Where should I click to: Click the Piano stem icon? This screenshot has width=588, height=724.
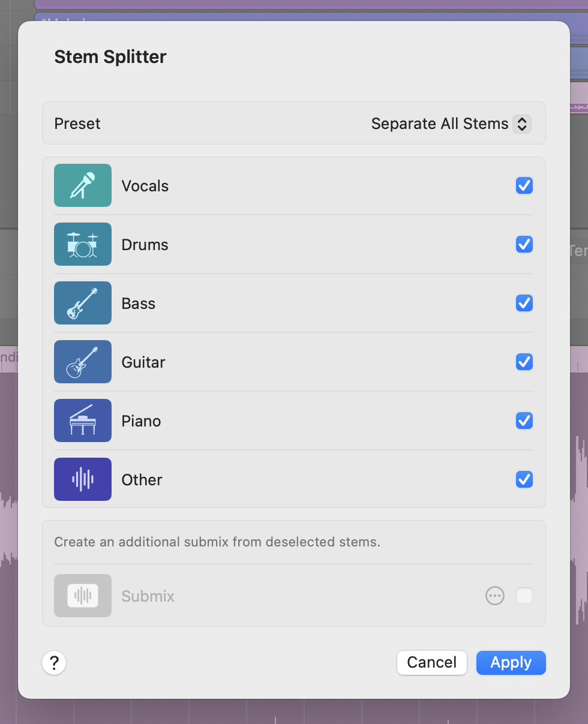click(x=82, y=420)
